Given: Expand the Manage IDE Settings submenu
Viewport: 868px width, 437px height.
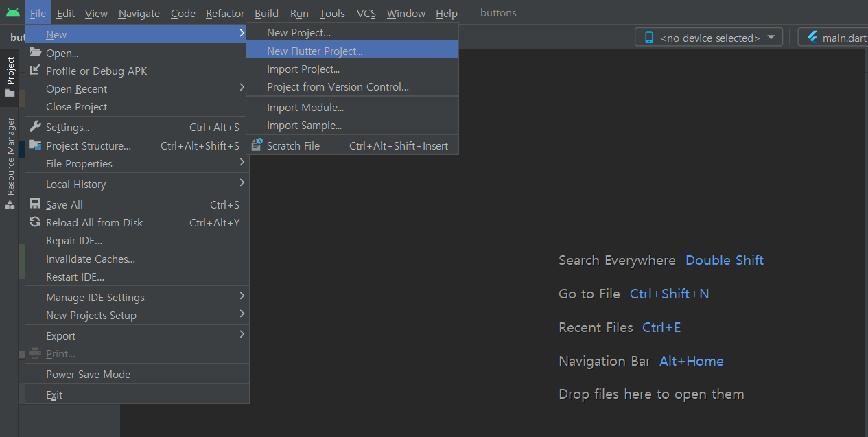Looking at the screenshot, I should tap(242, 296).
